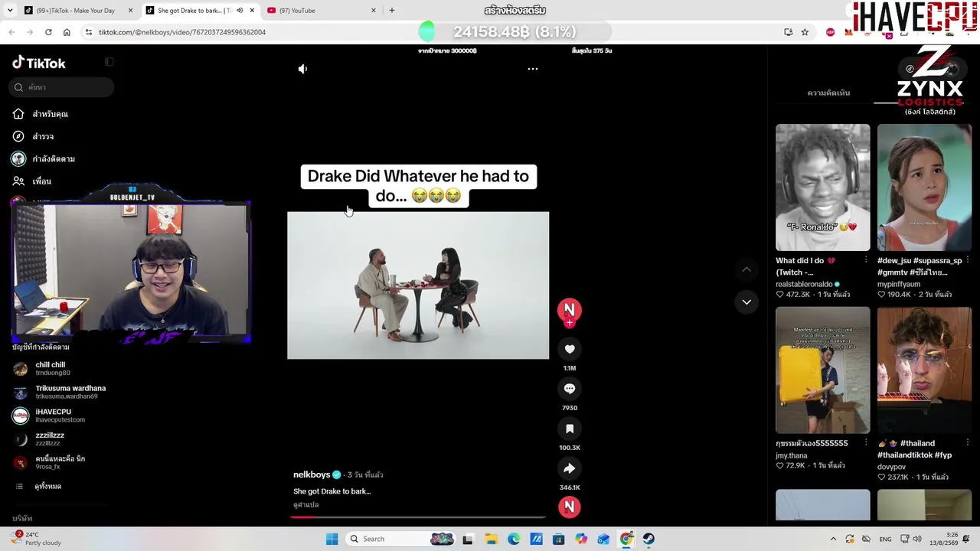Like the video with the heart icon
This screenshot has width=980, height=551.
tap(570, 349)
